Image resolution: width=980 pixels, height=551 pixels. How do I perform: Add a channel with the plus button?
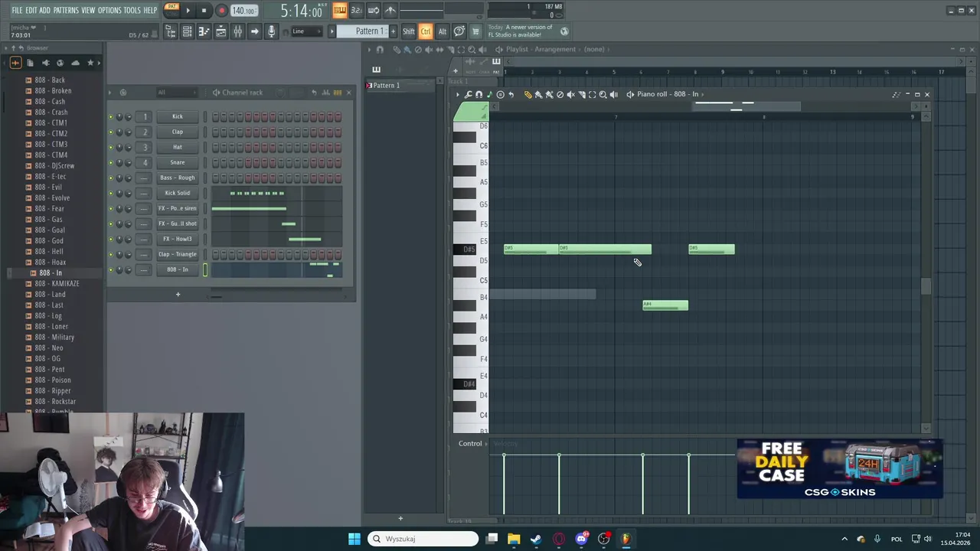(x=178, y=295)
